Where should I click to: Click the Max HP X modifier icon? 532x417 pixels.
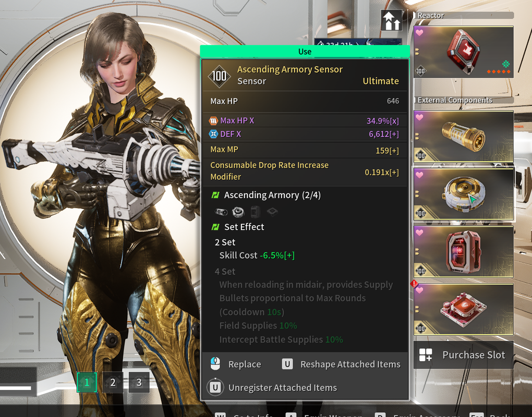tap(213, 121)
